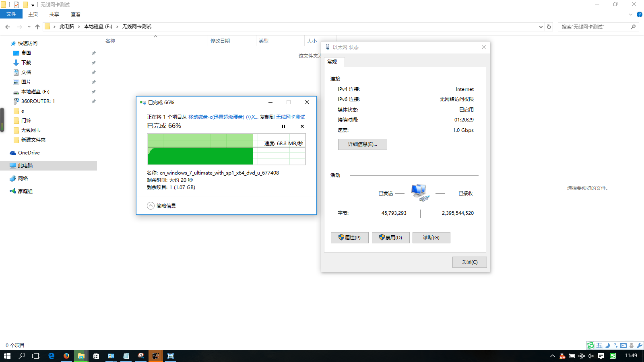Select 快速访问 in navigation pane

(27, 43)
